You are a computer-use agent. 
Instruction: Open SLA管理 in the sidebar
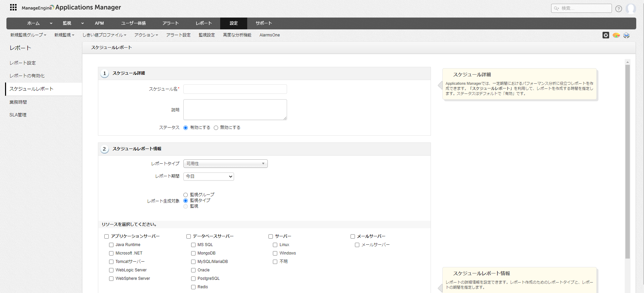(18, 115)
